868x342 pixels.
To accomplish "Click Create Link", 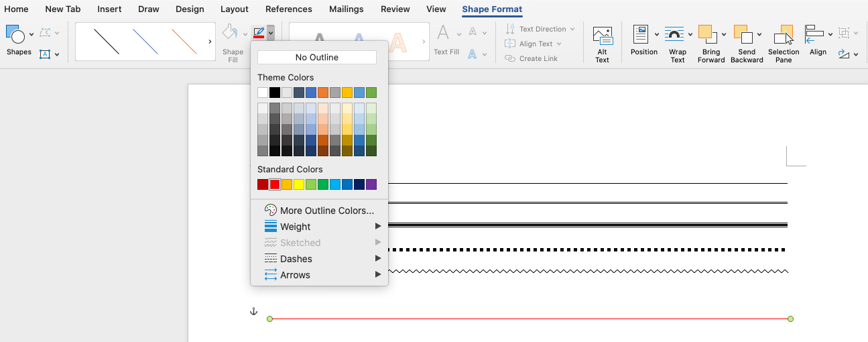I will coord(531,59).
